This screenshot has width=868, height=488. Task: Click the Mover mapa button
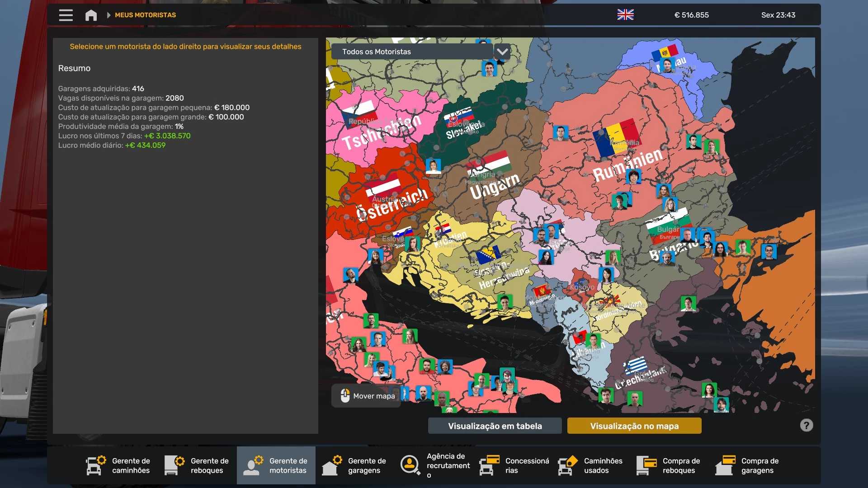pyautogui.click(x=367, y=396)
